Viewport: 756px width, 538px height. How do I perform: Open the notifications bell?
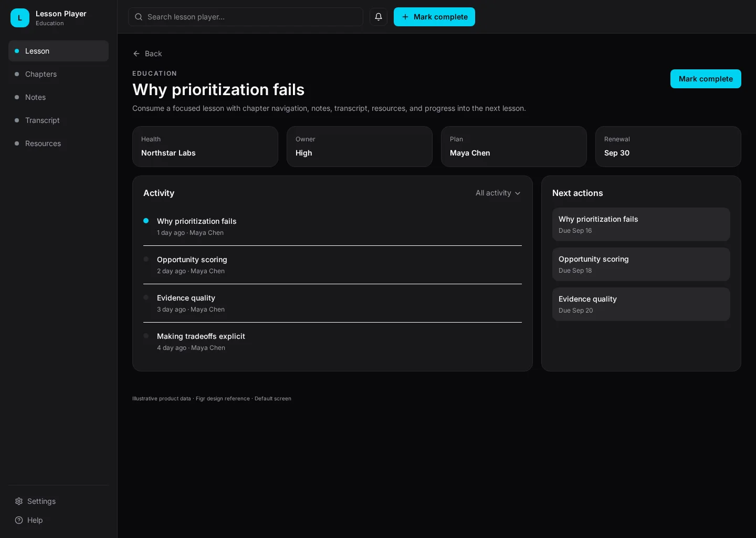click(x=379, y=17)
